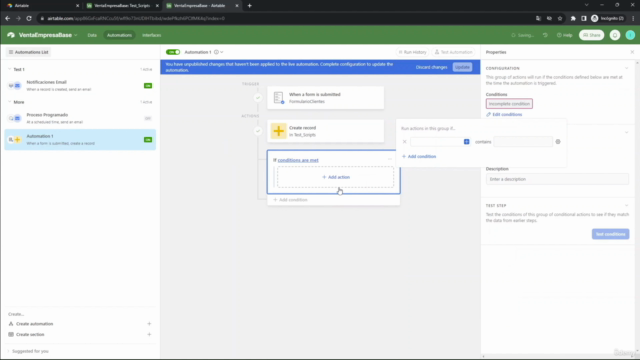640x360 pixels.
Task: Open the tab search chevron in browser
Action: click(587, 5)
